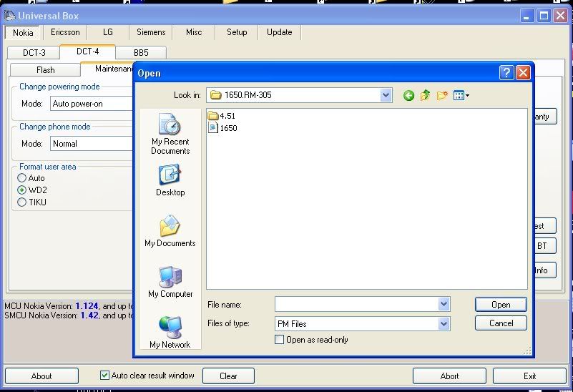Switch to the Misc tab
Viewport: 573px width, 392px height.
(194, 32)
